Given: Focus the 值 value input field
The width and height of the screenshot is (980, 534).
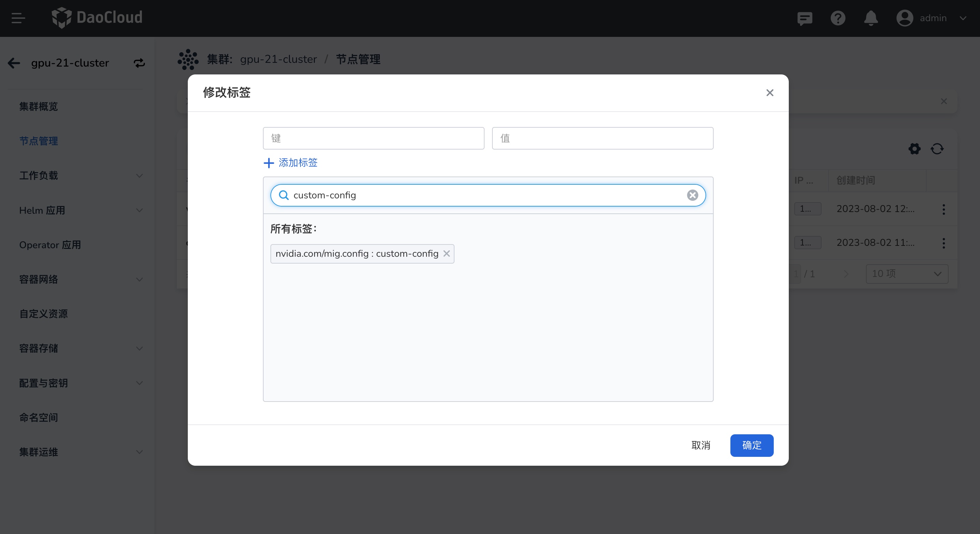Looking at the screenshot, I should click(602, 138).
